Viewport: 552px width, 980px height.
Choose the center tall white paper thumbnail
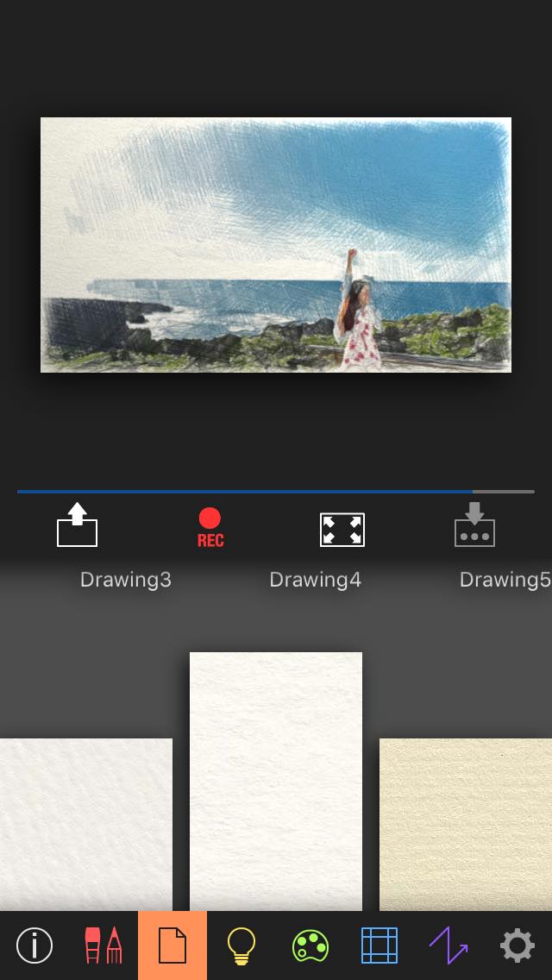(x=276, y=782)
